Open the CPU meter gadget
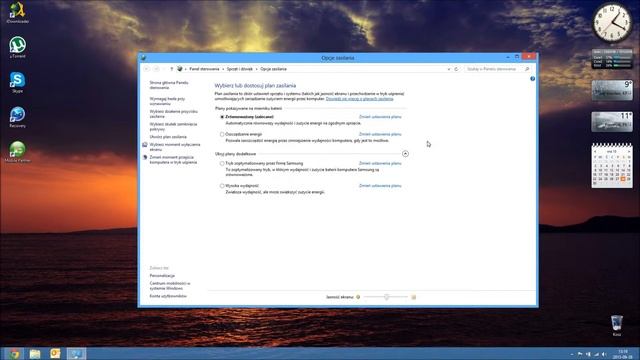Image resolution: width=640 pixels, height=360 pixels. [612, 59]
